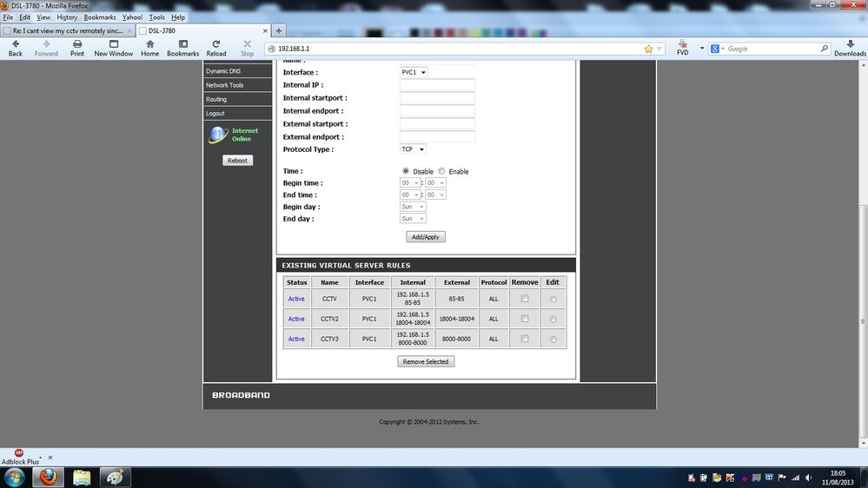Open the Interface PVC1 dropdown
868x488 pixels.
(414, 72)
